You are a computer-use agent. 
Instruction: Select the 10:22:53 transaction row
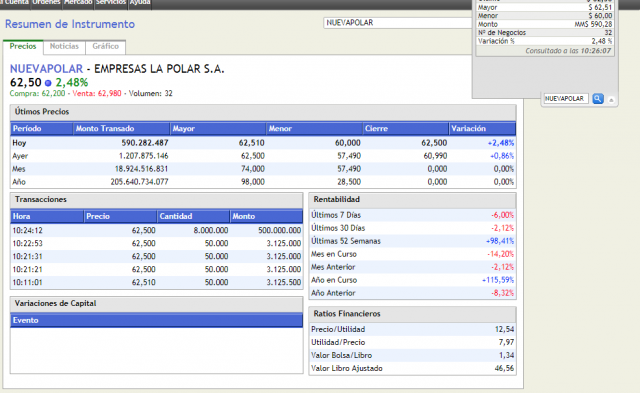(x=156, y=244)
